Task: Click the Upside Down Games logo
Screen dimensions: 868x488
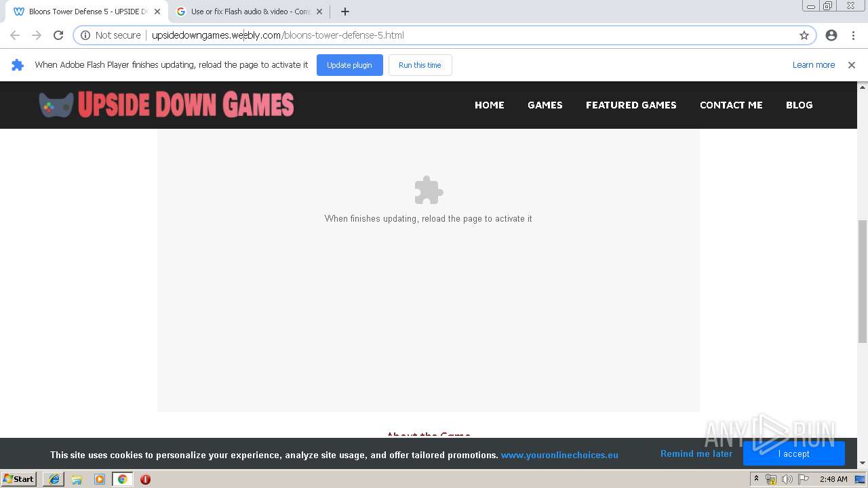Action: [x=166, y=104]
